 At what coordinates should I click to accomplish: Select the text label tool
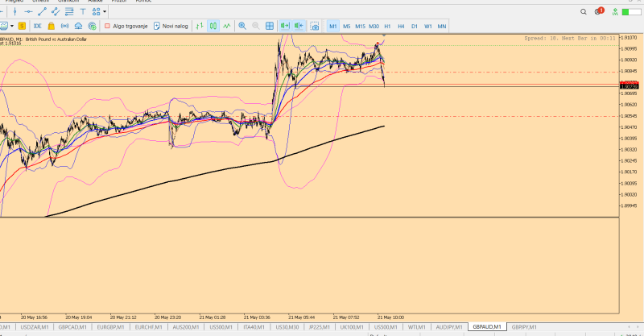tap(83, 11)
